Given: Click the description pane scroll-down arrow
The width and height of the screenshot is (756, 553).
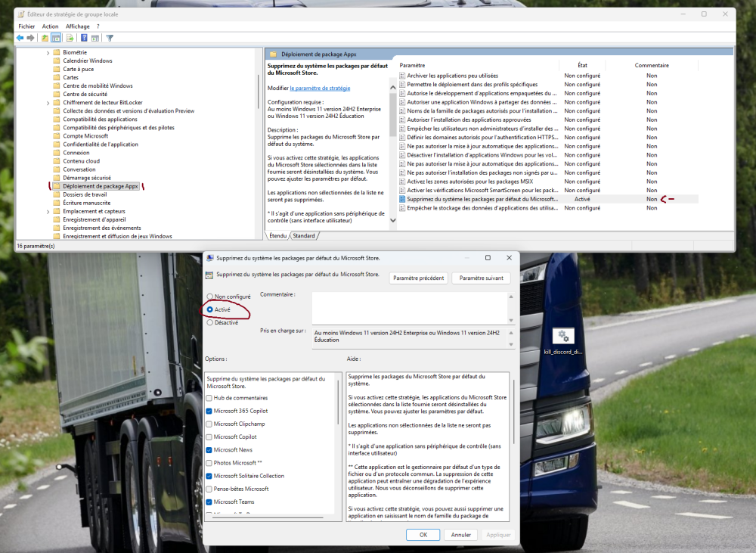Looking at the screenshot, I should point(393,221).
